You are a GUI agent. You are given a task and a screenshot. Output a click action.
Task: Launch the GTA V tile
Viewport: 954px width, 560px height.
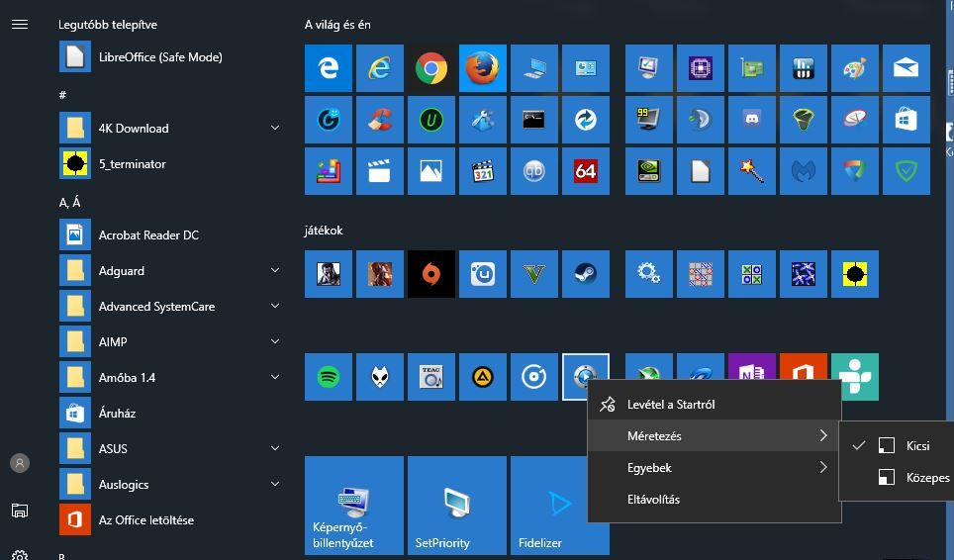[x=534, y=274]
